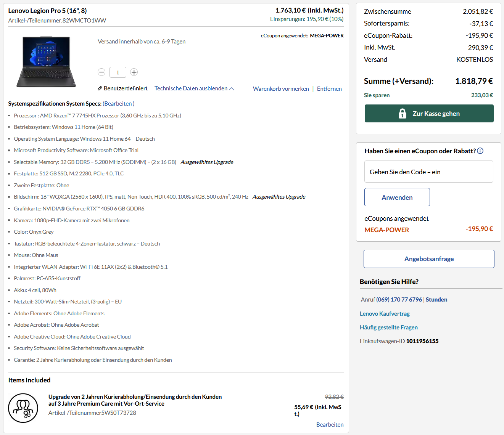Open the Stunden link for call hours

click(x=436, y=299)
